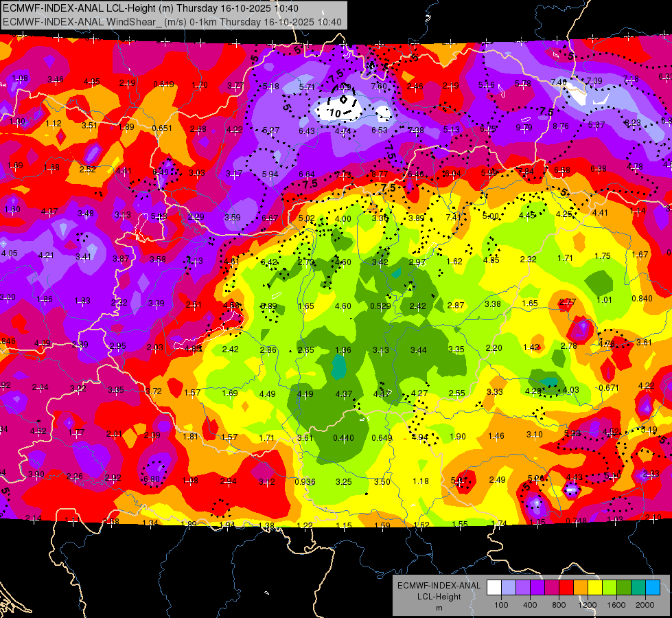Click the wind shear value 7.60

pos(379,87)
